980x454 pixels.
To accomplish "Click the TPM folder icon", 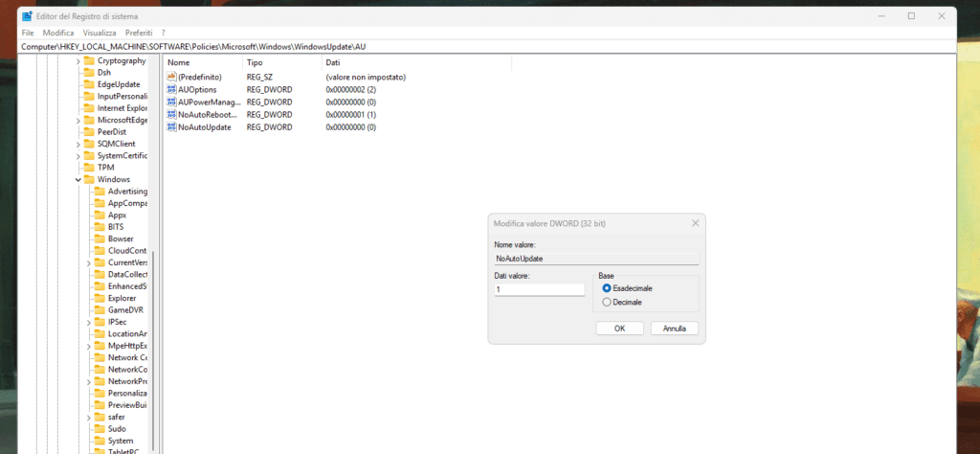I will point(89,168).
